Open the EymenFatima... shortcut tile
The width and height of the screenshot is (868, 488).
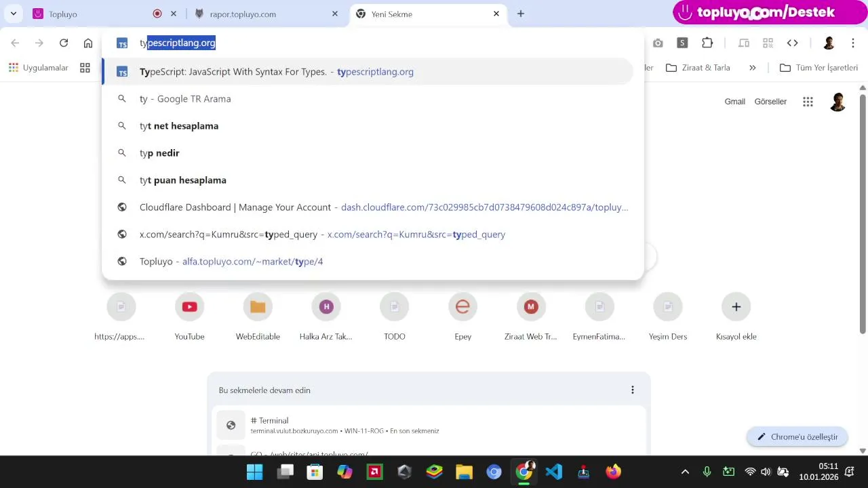[x=599, y=317]
